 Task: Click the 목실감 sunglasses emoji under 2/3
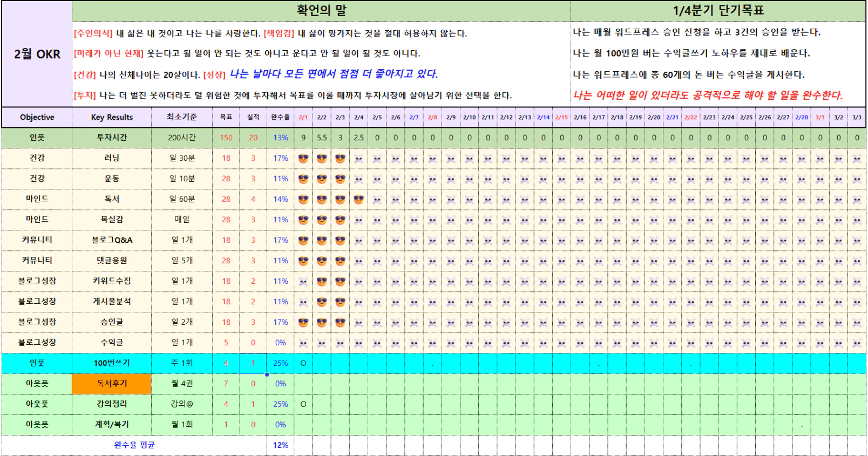point(340,220)
